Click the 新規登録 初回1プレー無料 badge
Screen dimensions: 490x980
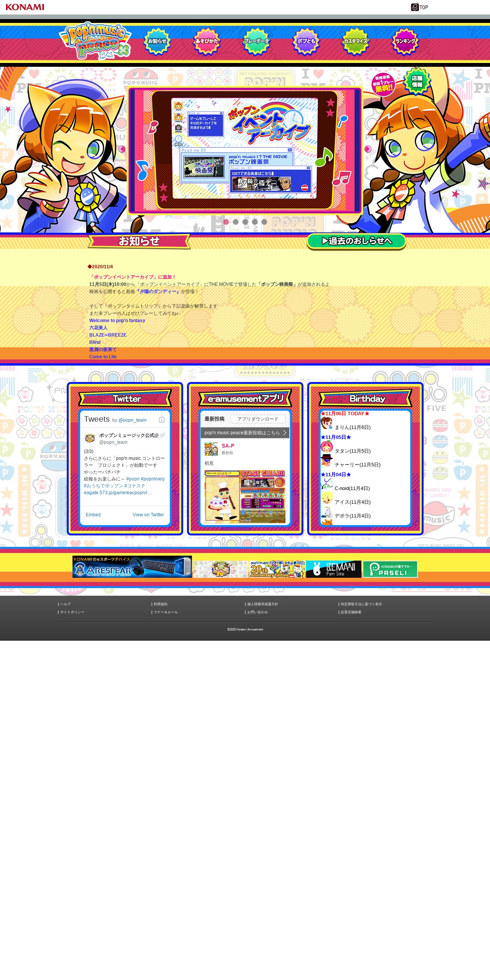tap(383, 84)
